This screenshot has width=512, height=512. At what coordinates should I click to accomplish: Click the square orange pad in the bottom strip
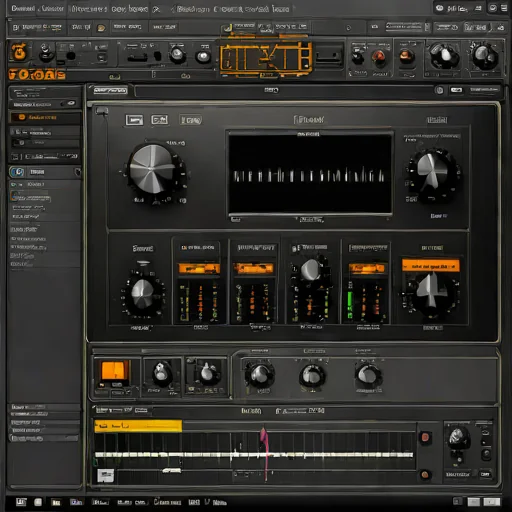tap(115, 371)
